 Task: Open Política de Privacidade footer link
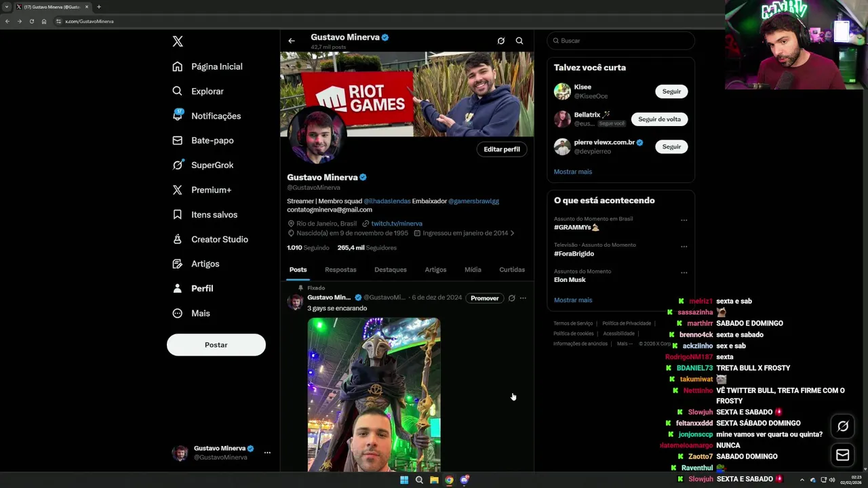(627, 323)
